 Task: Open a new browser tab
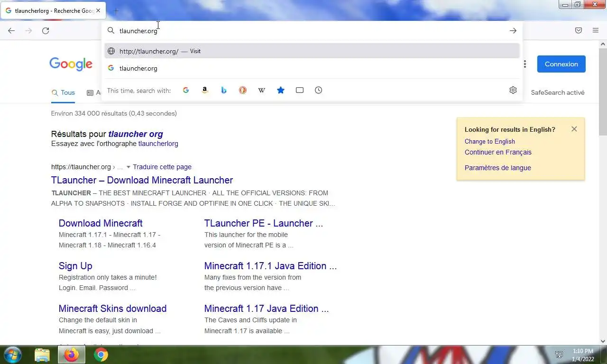point(116,10)
